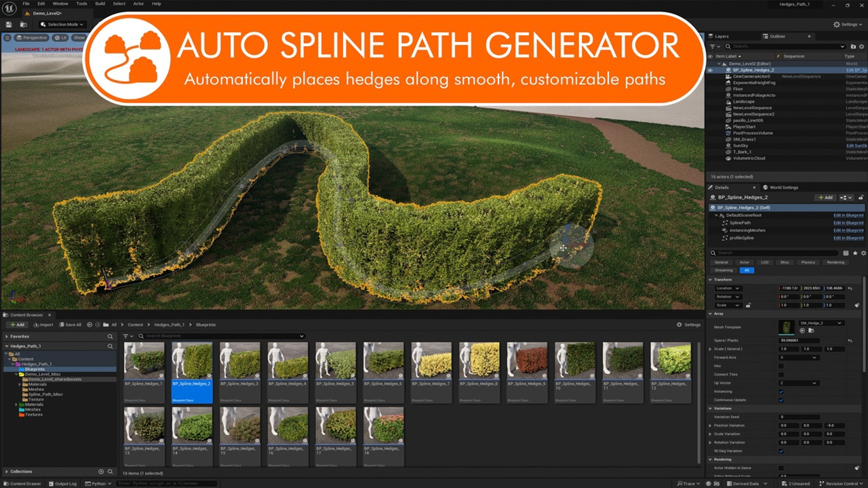Screen dimensions: 868x488
Task: Click the Unreal Engine logo icon
Action: click(x=8, y=8)
